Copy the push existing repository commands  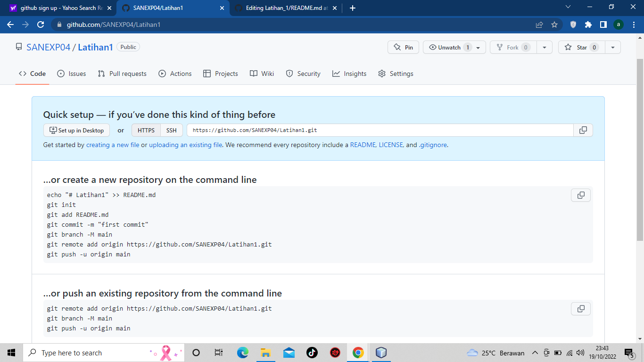coord(581,309)
